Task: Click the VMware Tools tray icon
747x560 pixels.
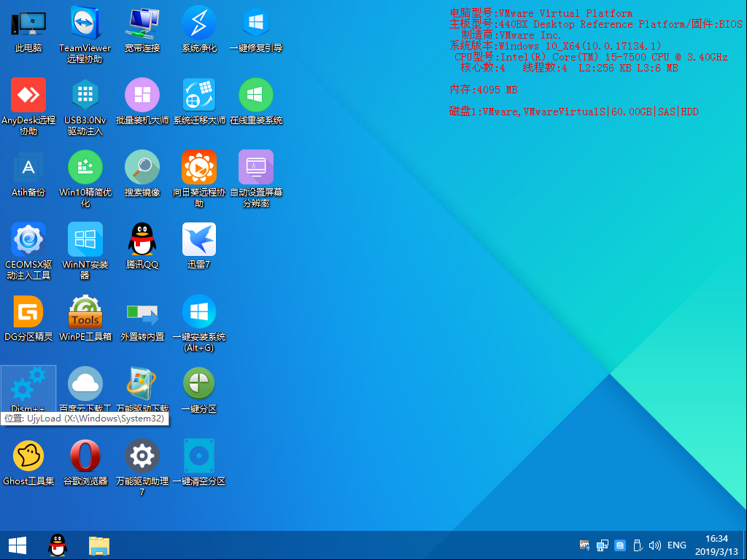Action: pyautogui.click(x=584, y=545)
